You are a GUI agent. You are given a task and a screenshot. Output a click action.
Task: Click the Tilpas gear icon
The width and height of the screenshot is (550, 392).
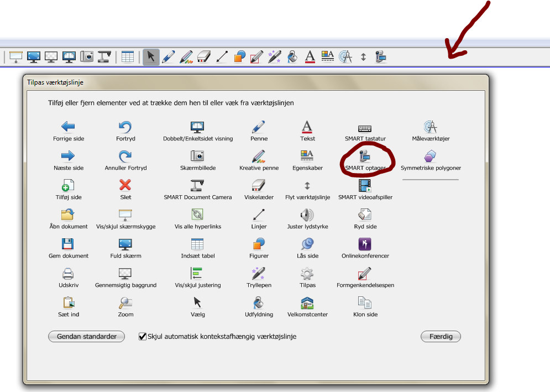click(x=307, y=273)
